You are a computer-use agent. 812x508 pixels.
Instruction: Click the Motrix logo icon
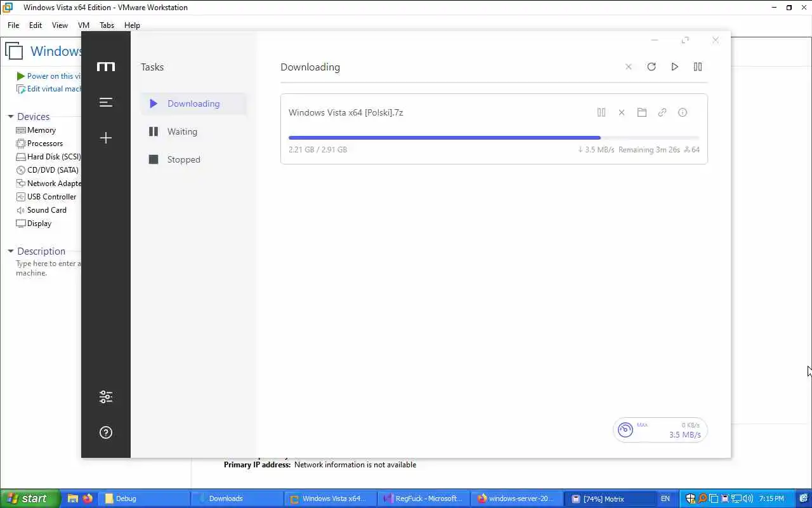[106, 67]
